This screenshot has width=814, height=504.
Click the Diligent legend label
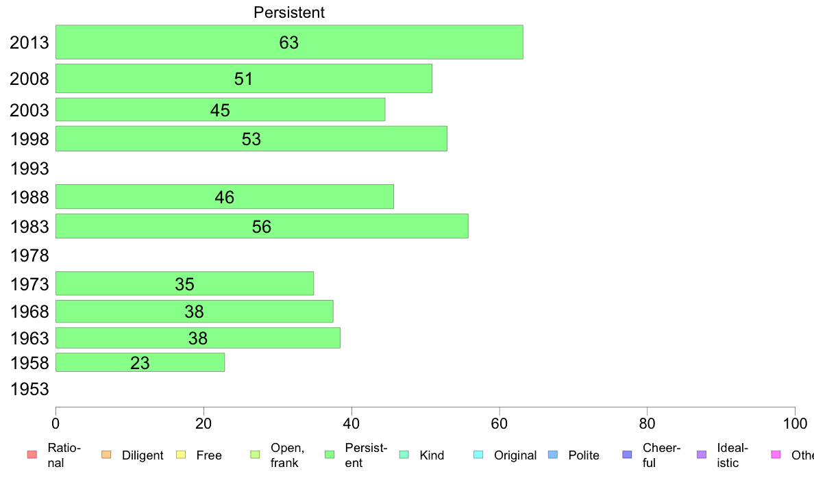pos(143,455)
